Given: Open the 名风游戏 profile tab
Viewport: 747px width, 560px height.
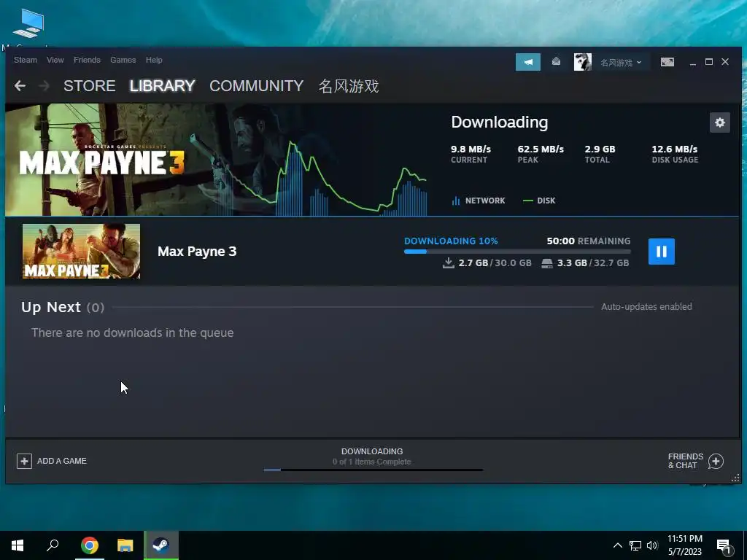Looking at the screenshot, I should [x=349, y=86].
